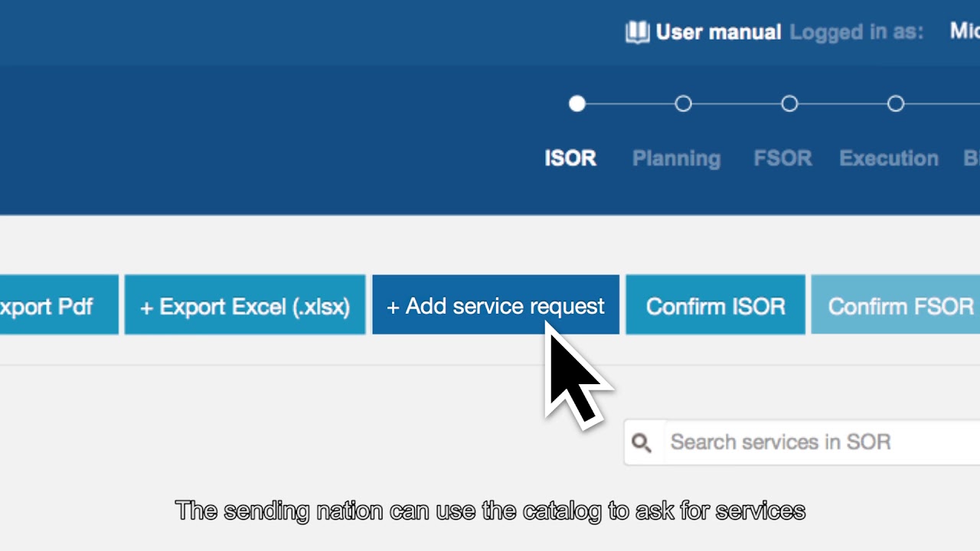Select the ISOR stage label
The image size is (980, 551).
(x=570, y=158)
